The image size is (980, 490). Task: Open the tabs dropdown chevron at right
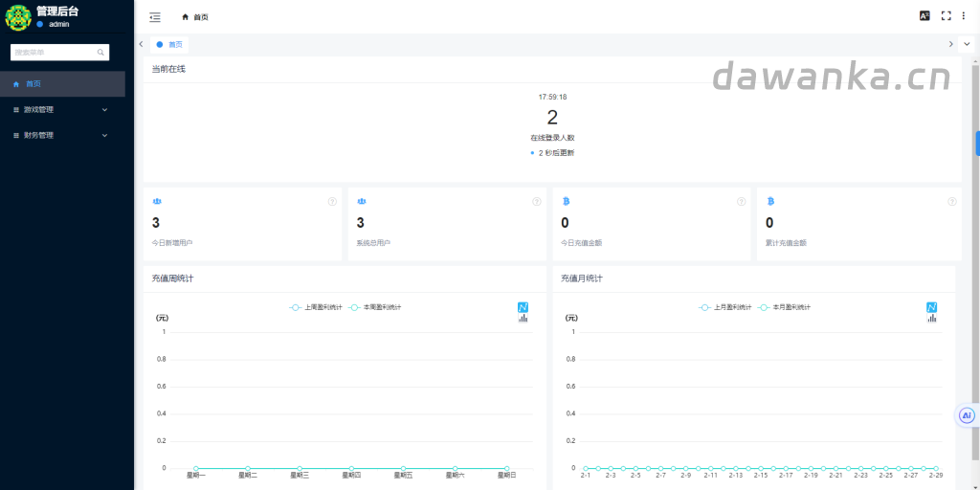(x=968, y=44)
